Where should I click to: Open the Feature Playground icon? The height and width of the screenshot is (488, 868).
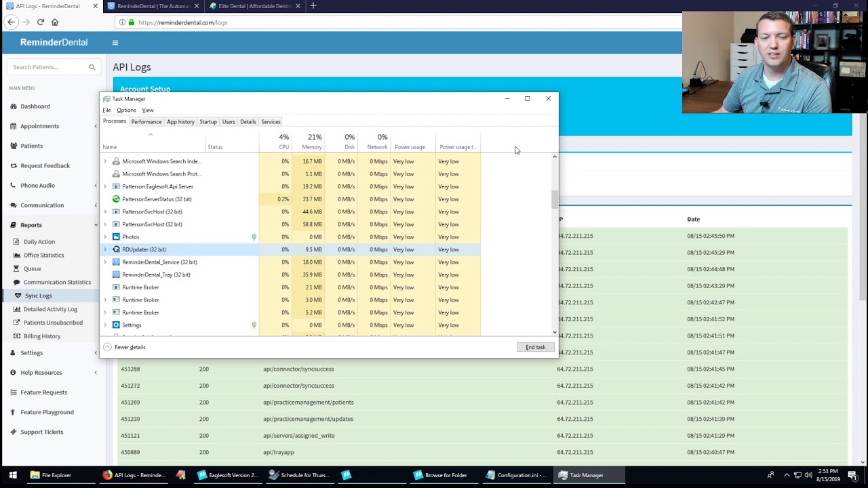point(14,412)
